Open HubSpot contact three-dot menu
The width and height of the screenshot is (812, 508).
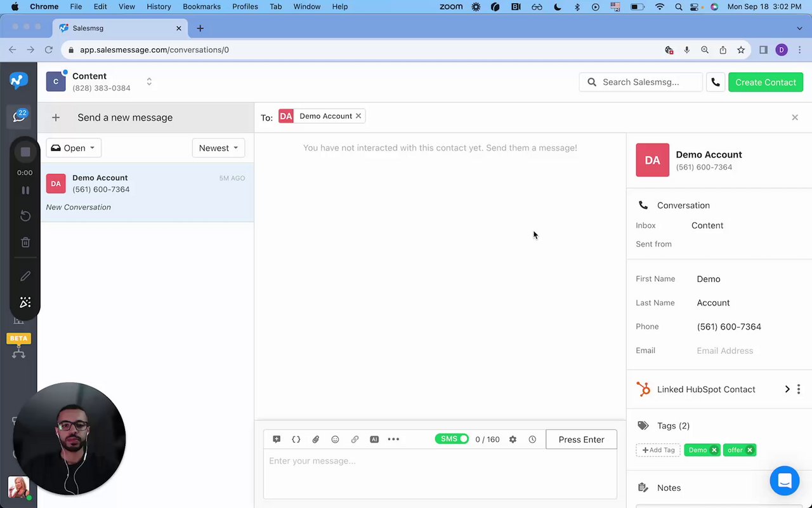coord(799,389)
